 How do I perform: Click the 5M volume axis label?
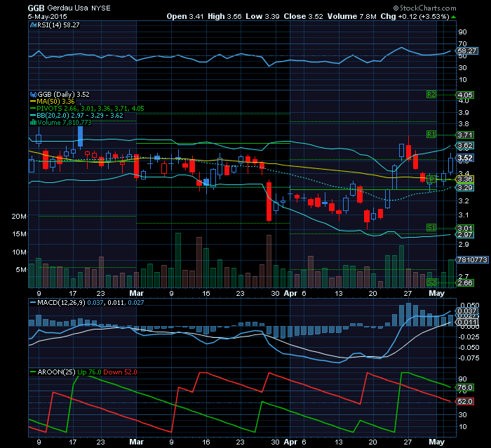20,269
